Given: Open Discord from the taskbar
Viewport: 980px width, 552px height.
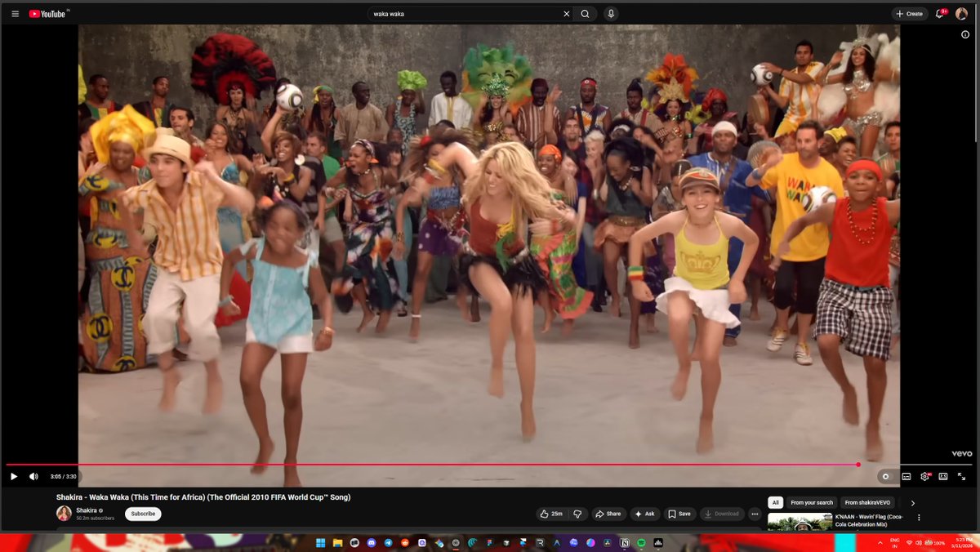Looking at the screenshot, I should pyautogui.click(x=372, y=542).
